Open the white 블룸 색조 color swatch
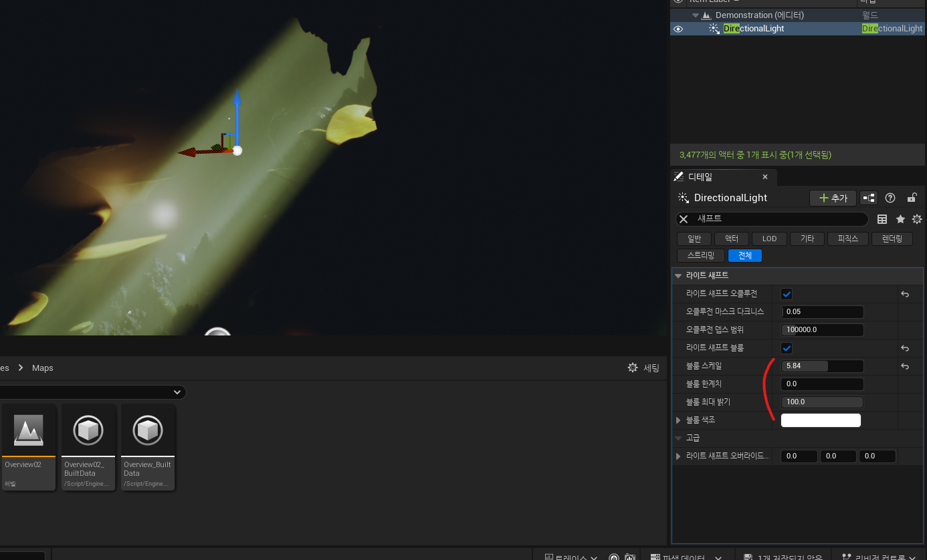This screenshot has height=560, width=927. click(821, 420)
